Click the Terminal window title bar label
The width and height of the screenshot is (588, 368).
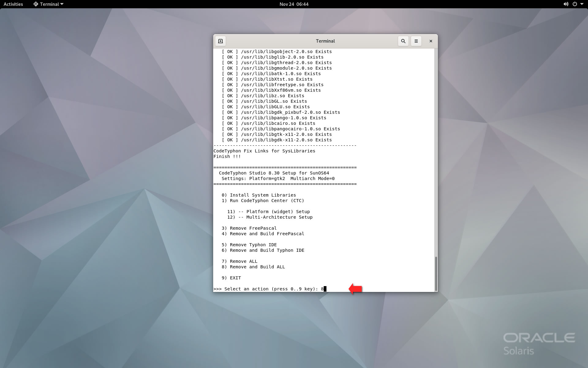pyautogui.click(x=325, y=41)
